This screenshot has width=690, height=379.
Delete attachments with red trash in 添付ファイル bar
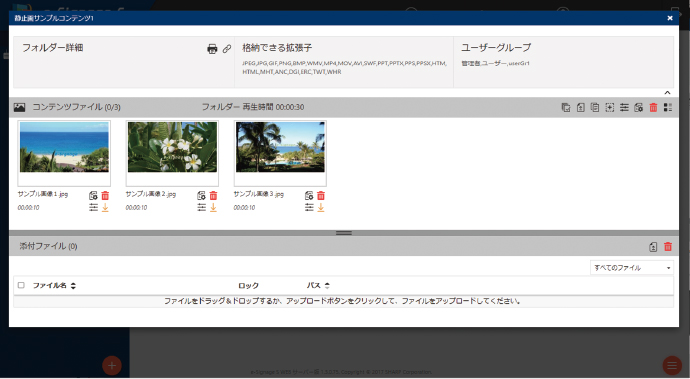click(x=668, y=247)
